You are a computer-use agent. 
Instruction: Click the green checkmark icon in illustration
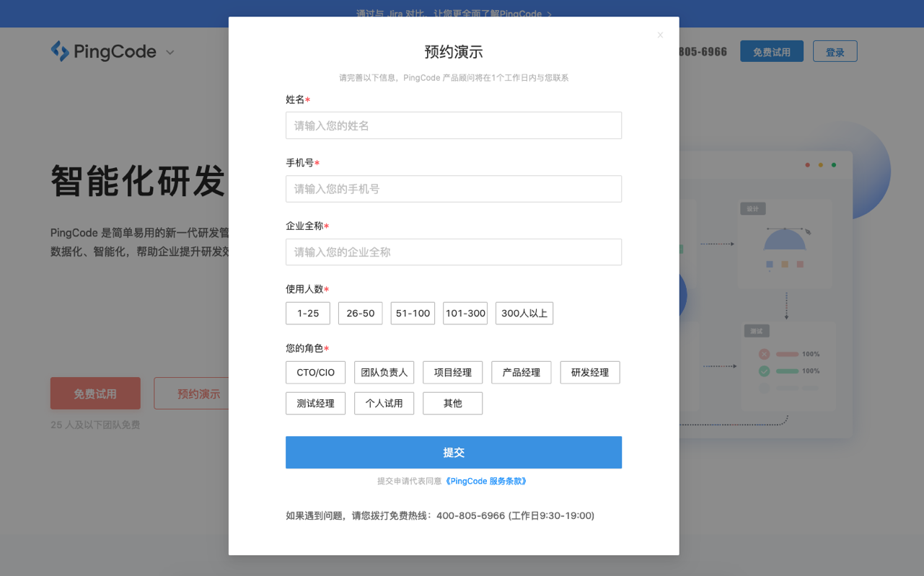(764, 371)
